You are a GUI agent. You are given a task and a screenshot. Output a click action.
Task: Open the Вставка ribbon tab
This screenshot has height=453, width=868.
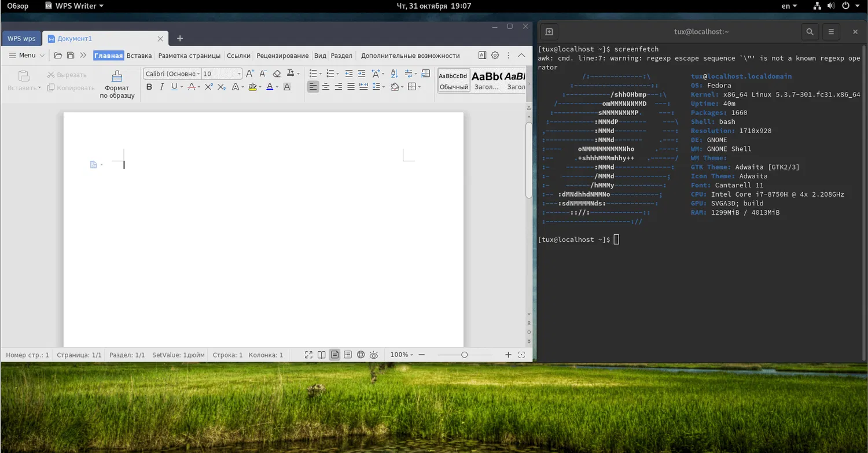pyautogui.click(x=139, y=56)
